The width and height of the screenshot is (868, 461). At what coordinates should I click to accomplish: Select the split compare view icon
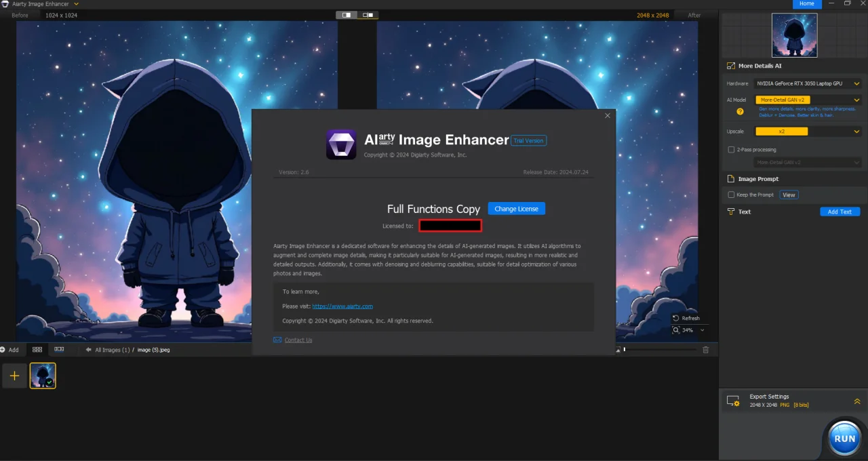click(368, 14)
